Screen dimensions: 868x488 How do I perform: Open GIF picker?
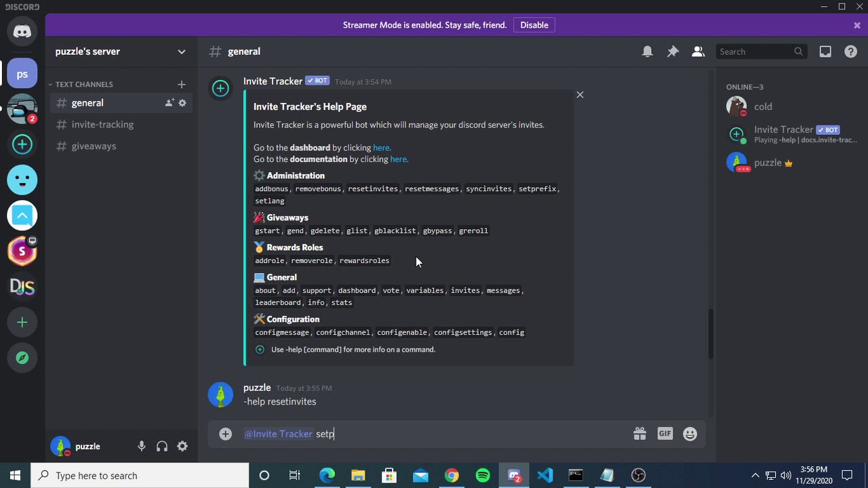point(665,434)
